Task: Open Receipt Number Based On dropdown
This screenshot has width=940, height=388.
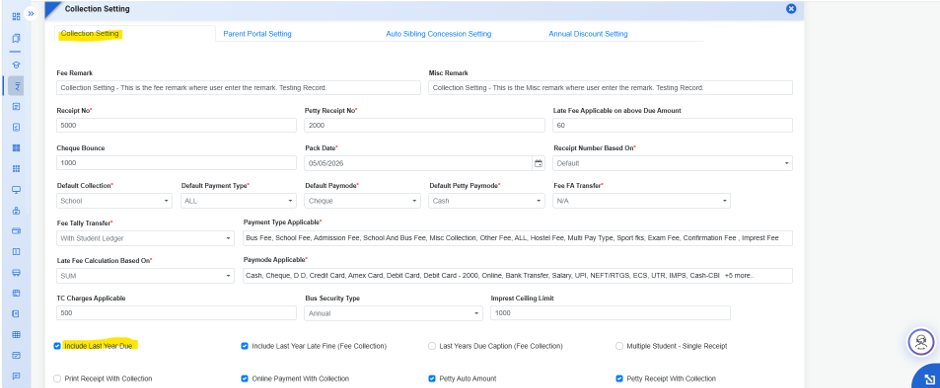Action: tap(673, 163)
